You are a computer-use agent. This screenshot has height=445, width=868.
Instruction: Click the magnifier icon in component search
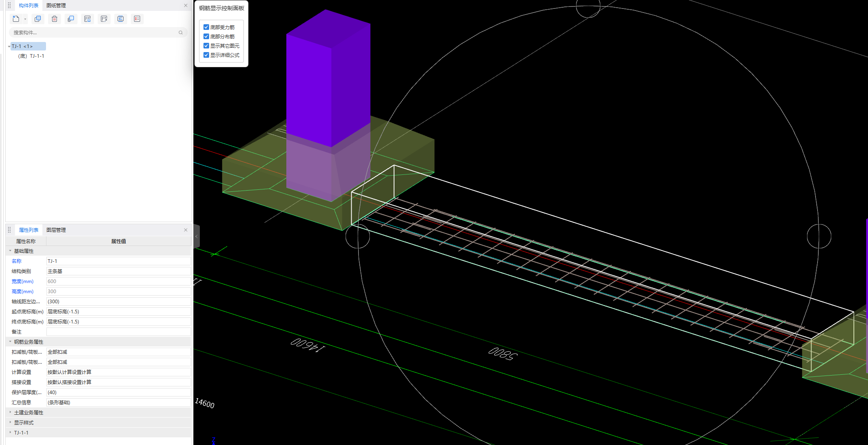point(180,33)
